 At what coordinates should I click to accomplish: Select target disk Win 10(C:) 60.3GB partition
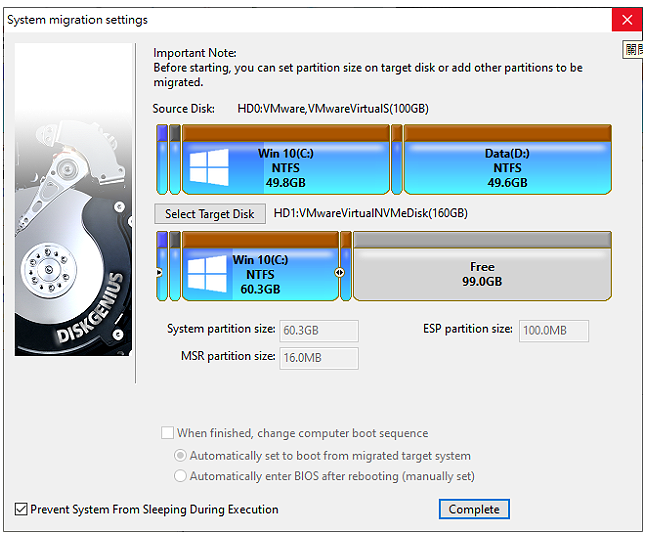[x=260, y=266]
